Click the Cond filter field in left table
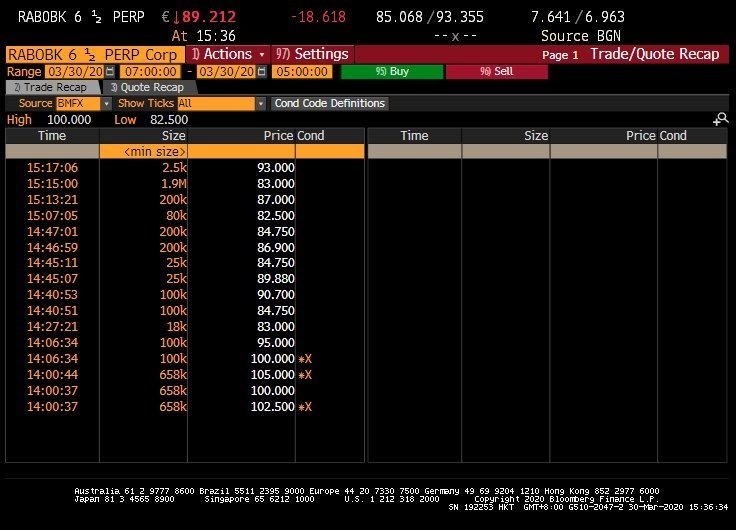 click(x=330, y=151)
